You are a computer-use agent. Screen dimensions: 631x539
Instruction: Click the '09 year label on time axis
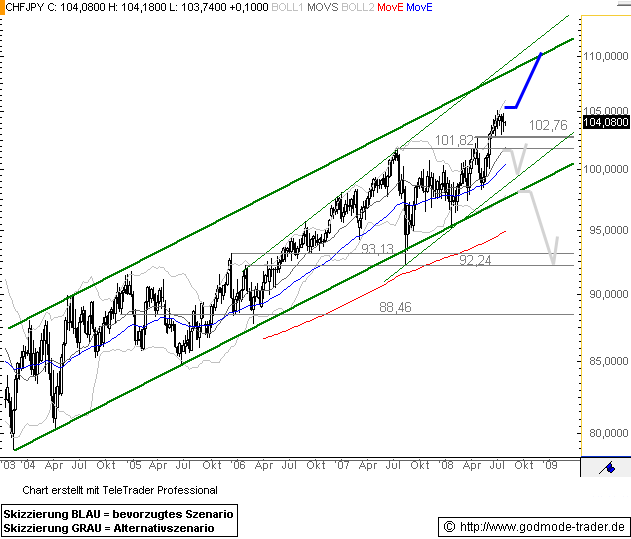[x=551, y=465]
